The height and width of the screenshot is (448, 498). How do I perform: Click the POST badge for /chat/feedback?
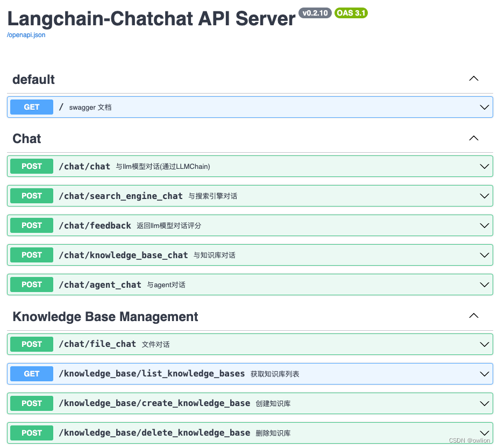32,225
